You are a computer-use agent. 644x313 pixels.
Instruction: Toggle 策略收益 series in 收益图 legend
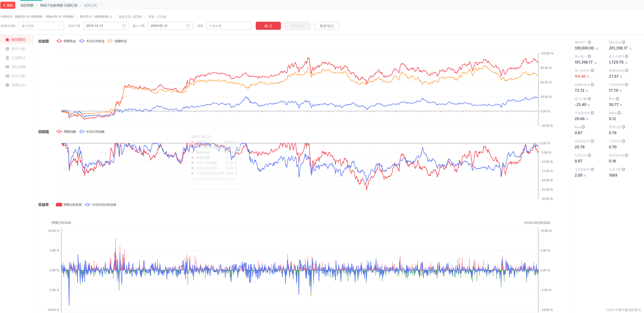point(66,41)
